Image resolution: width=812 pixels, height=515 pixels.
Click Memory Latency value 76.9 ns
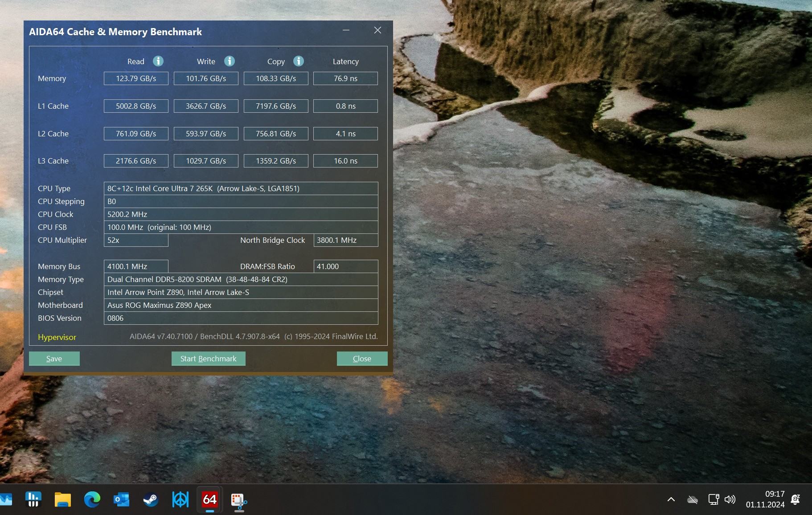click(346, 78)
